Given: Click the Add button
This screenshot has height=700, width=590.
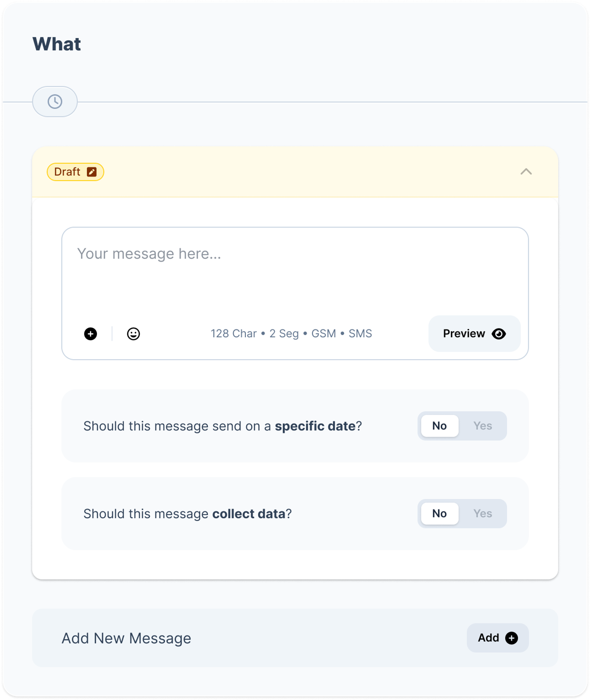Looking at the screenshot, I should [497, 638].
